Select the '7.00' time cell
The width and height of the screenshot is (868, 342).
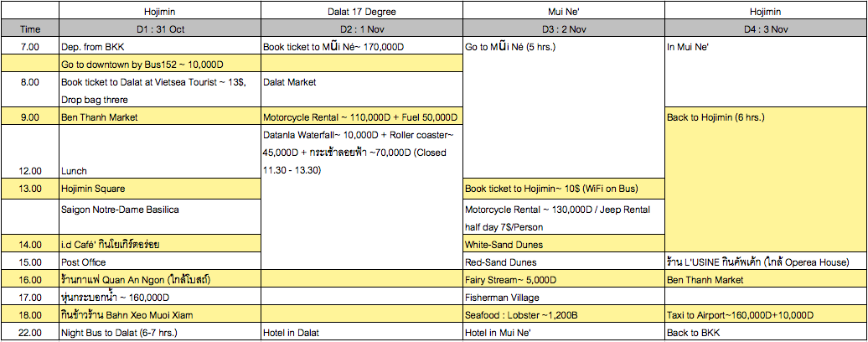30,46
